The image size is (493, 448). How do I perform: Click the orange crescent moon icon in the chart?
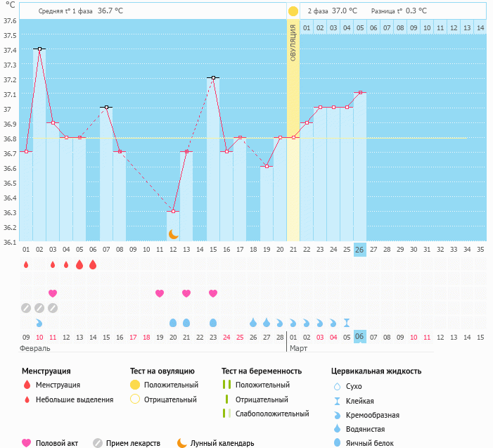tap(173, 233)
